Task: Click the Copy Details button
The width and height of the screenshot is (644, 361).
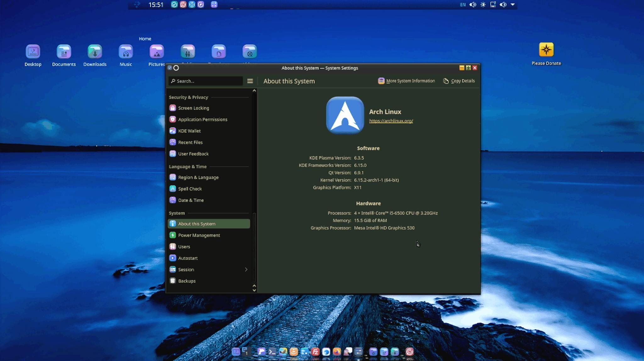Action: click(459, 81)
